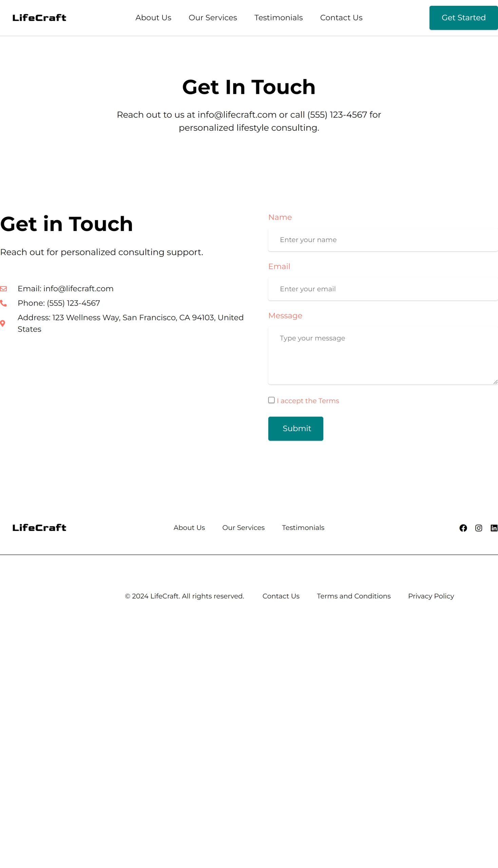Image resolution: width=498 pixels, height=868 pixels.
Task: Click the location pin icon beside Address
Action: 3,323
